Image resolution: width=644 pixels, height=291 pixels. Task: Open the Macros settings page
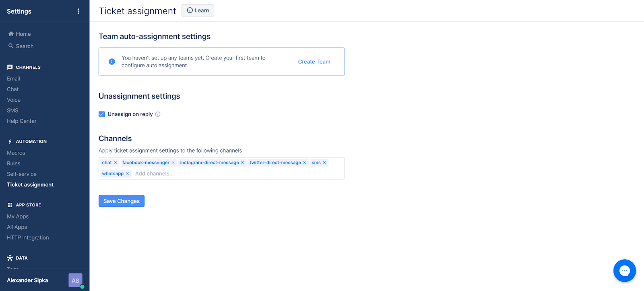(16, 153)
